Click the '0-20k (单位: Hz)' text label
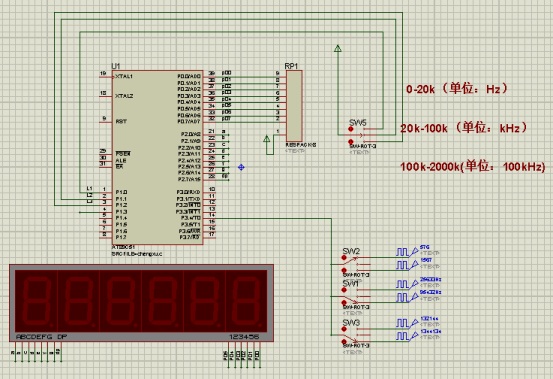The height and width of the screenshot is (379, 553). coord(457,88)
